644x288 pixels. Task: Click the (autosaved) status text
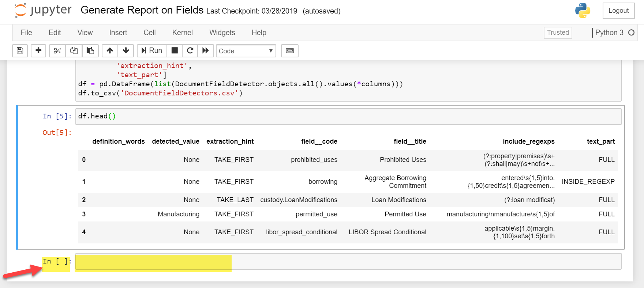(x=322, y=11)
